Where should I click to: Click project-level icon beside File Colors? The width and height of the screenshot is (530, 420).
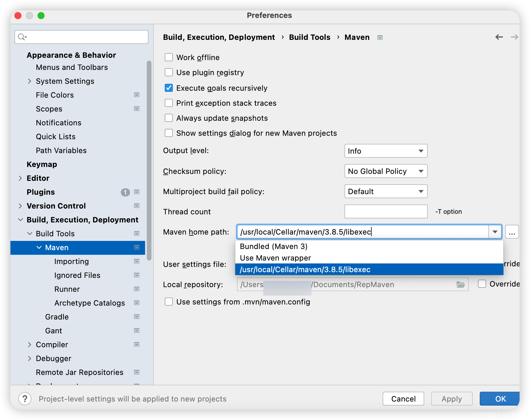pos(137,95)
